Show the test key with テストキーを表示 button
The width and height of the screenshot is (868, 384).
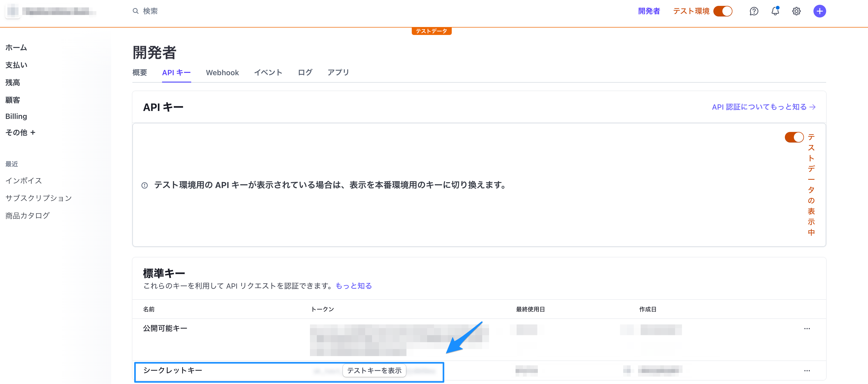[x=374, y=370]
